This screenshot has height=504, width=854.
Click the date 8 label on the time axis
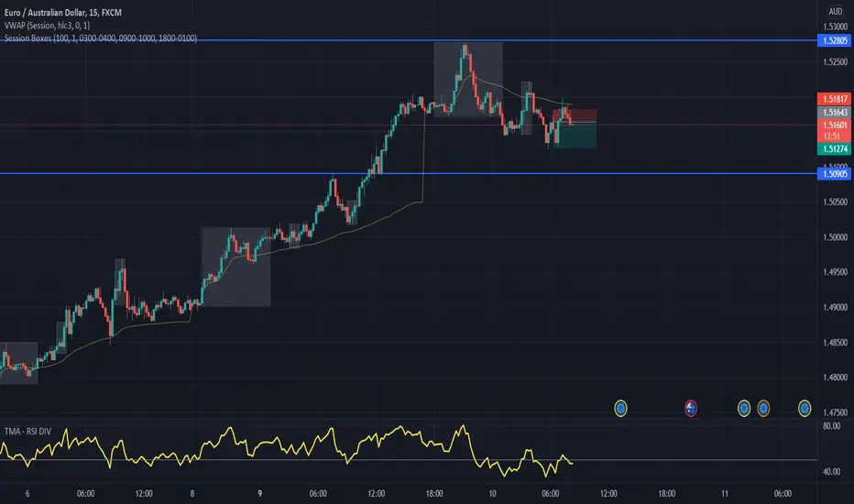[192, 494]
